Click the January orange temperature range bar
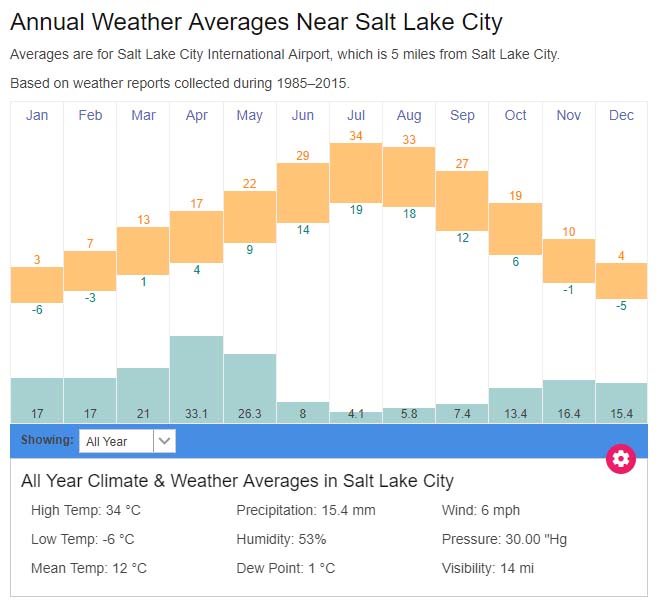This screenshot has height=606, width=661. [37, 285]
